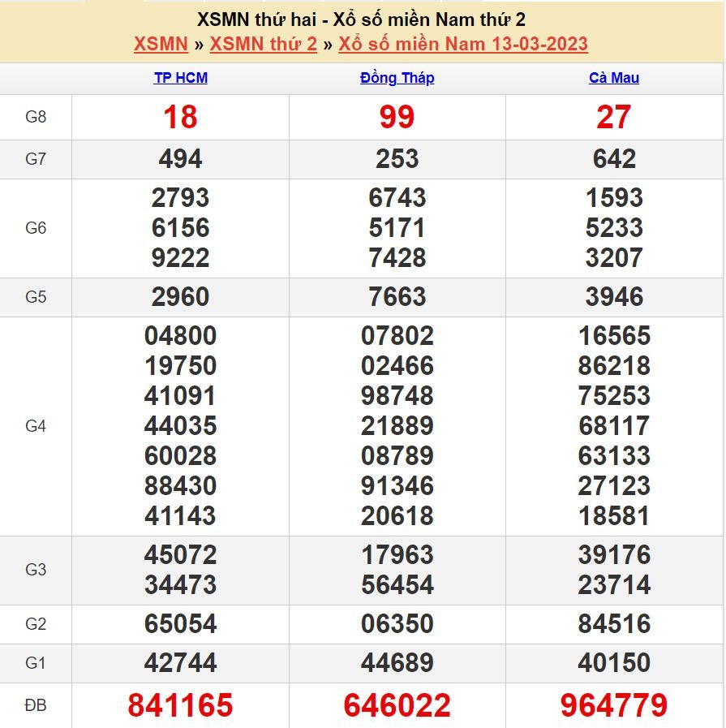This screenshot has height=728, width=726.
Task: Click the G6 number 7428
Action: point(397,257)
